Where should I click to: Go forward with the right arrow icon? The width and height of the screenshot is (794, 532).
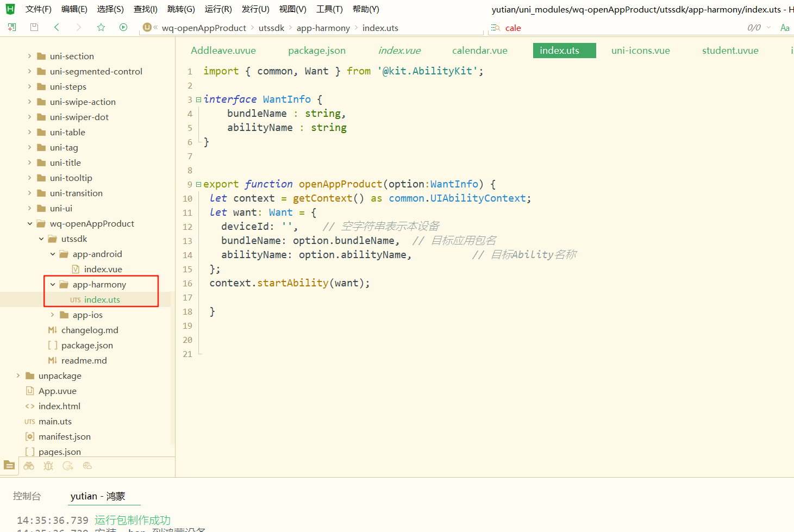(x=79, y=27)
